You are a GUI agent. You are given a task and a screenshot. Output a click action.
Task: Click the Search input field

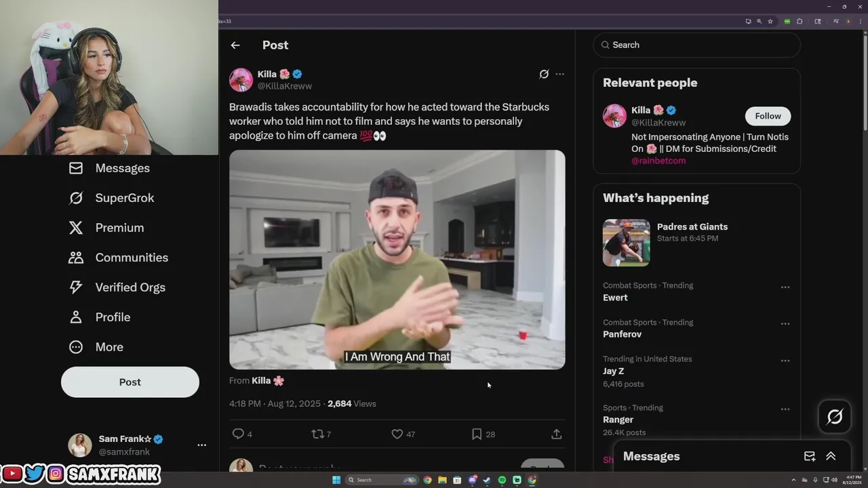(x=697, y=45)
